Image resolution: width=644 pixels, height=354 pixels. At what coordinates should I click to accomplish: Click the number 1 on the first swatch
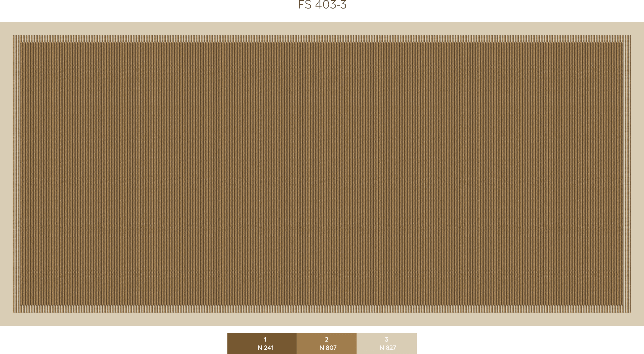click(265, 339)
